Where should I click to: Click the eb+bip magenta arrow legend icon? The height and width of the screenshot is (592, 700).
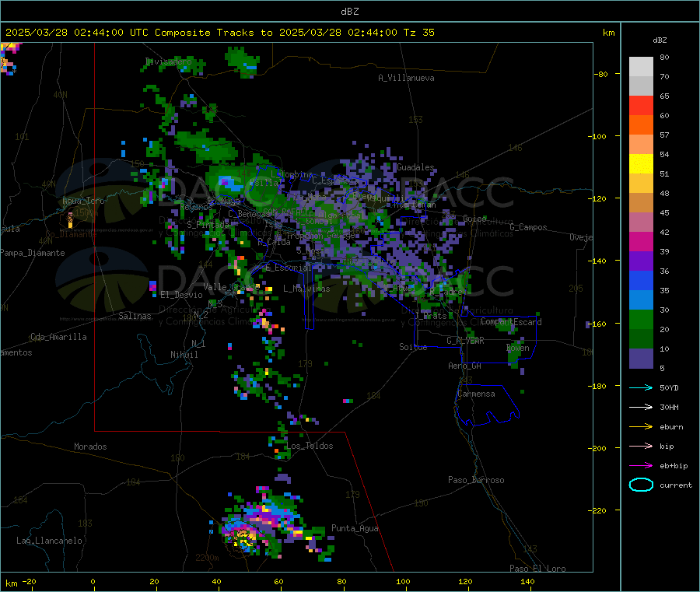[641, 466]
